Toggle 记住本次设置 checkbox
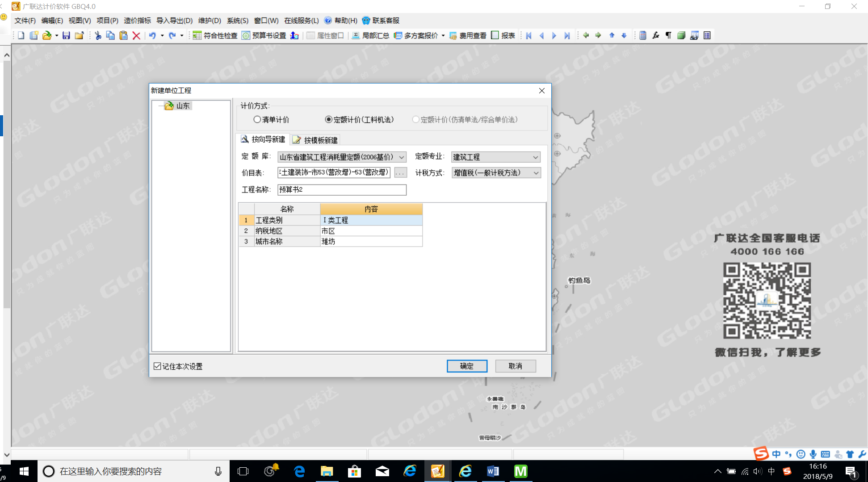This screenshot has width=868, height=482. coord(178,366)
